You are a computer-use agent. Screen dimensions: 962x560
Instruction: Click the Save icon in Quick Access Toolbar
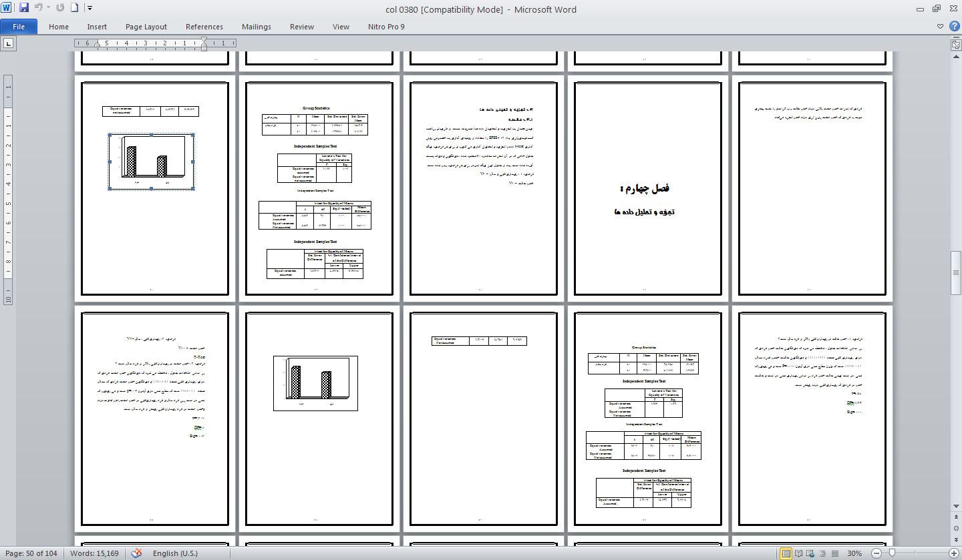(24, 9)
